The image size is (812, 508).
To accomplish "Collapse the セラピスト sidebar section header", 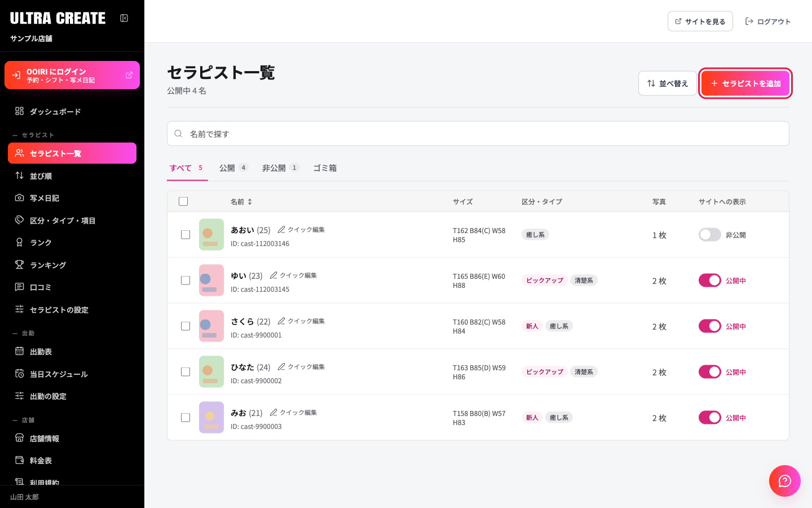I will pos(34,135).
